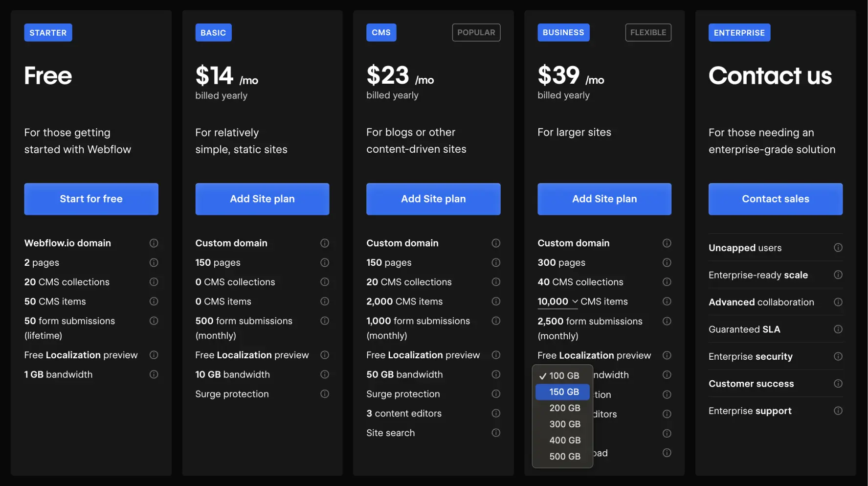
Task: Click info icon for 50 GB bandwidth
Action: pos(496,374)
